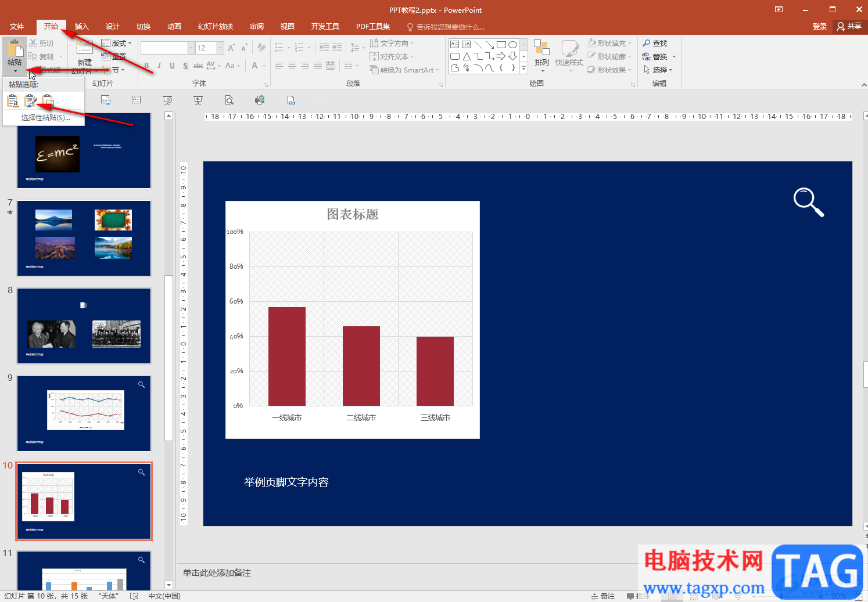Open font color A swatch

[254, 66]
